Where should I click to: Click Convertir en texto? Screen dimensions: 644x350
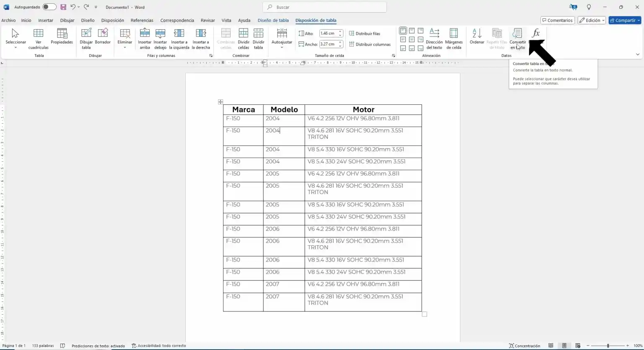pos(517,39)
